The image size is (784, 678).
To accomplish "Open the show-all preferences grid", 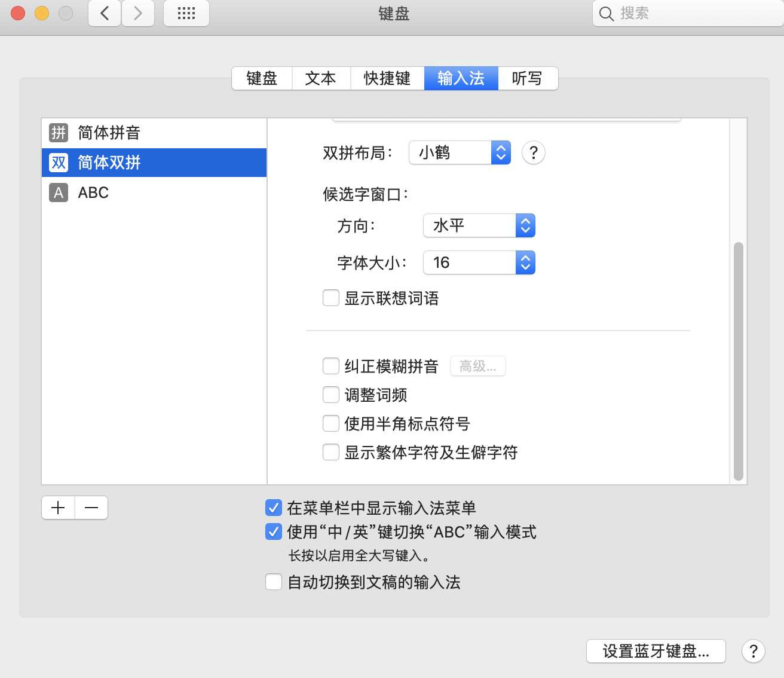I will [186, 13].
